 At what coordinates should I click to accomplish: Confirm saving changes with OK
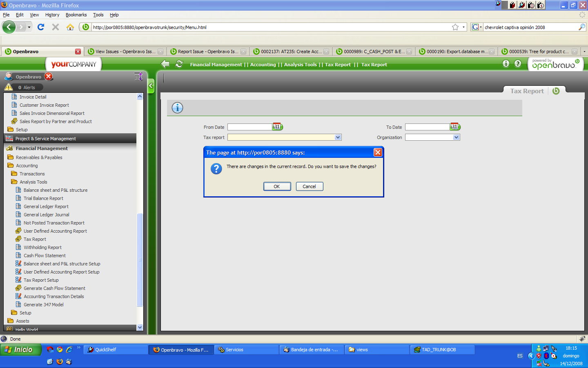point(277,186)
